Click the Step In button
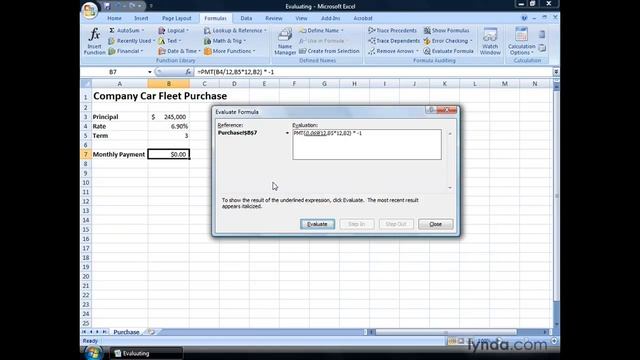 tap(356, 224)
